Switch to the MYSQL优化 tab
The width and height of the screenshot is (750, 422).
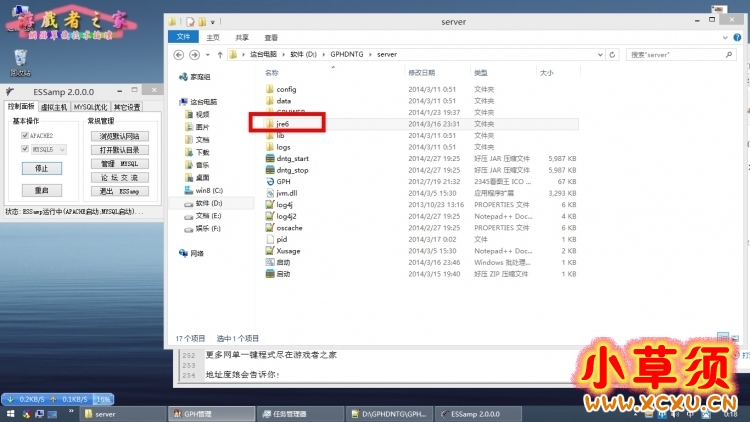(91, 107)
